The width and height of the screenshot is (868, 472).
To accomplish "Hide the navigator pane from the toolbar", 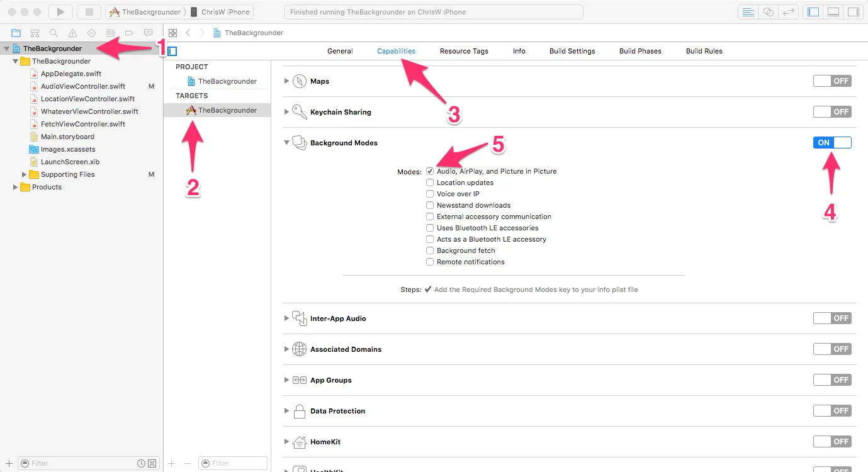I will click(814, 12).
